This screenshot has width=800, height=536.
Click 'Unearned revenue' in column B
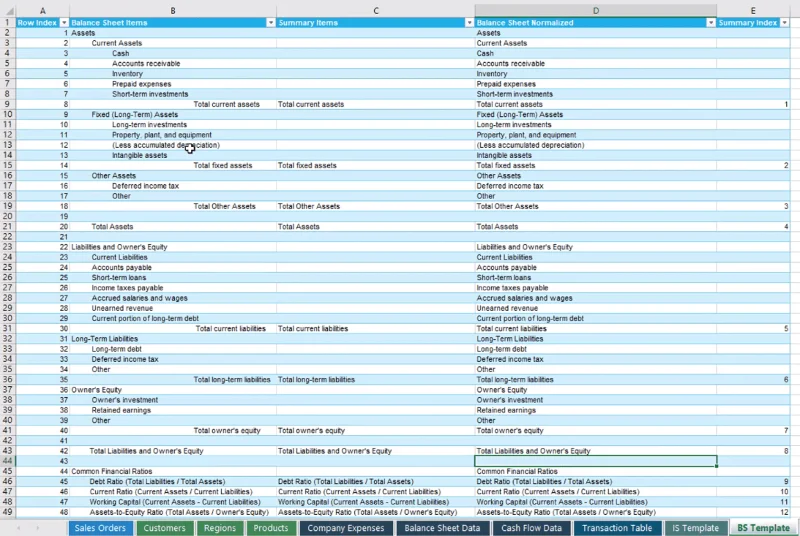pos(122,308)
